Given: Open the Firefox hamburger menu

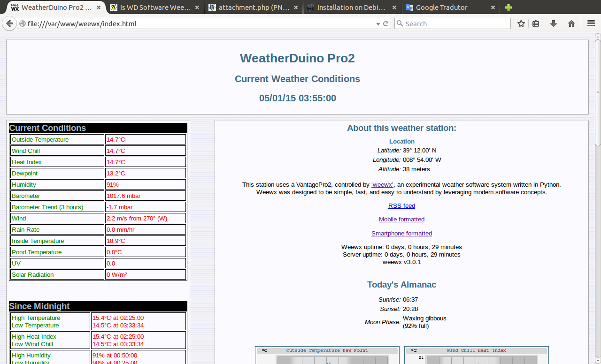Looking at the screenshot, I should pyautogui.click(x=591, y=23).
